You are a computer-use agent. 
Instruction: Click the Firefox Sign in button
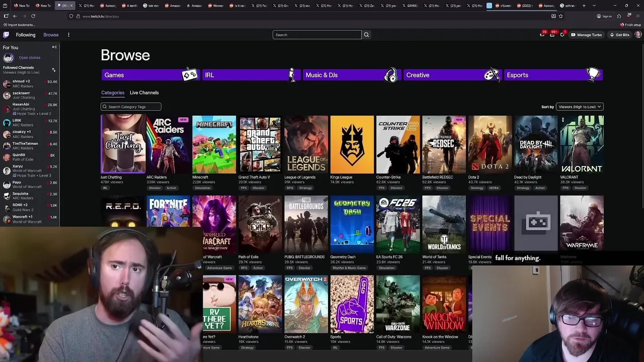(604, 16)
